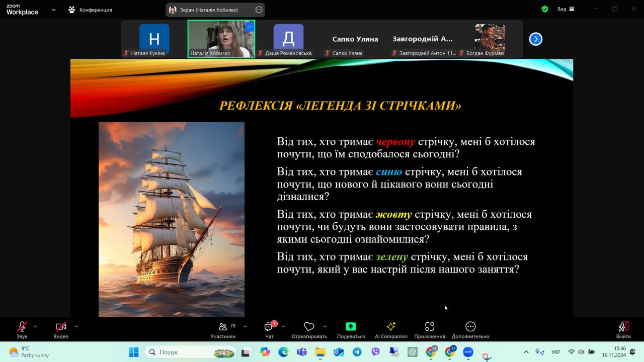Open the Чат panel with unread message

click(269, 327)
